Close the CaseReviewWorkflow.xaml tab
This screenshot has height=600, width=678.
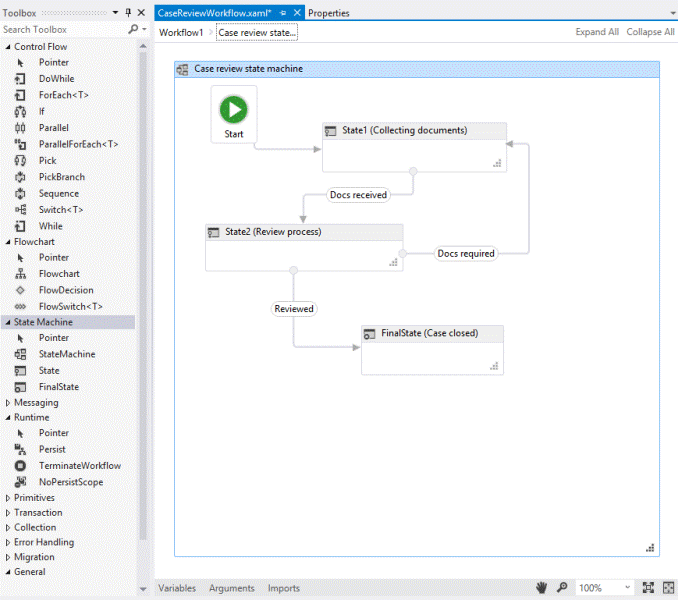297,13
